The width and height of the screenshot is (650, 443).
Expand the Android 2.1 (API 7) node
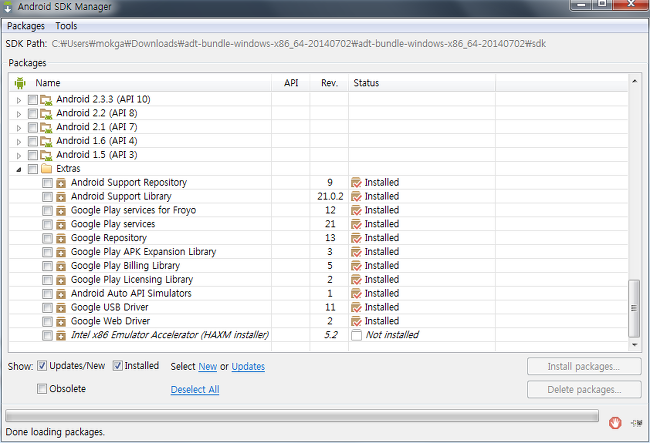(x=19, y=128)
